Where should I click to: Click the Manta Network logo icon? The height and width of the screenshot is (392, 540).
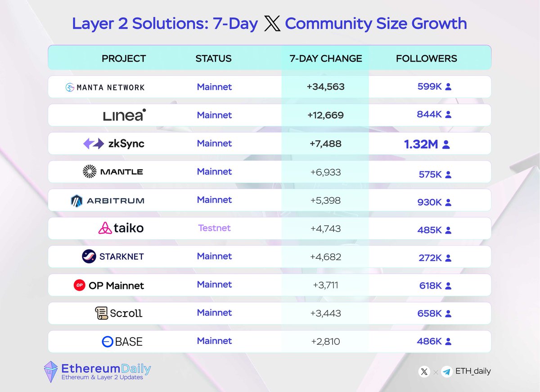[71, 87]
